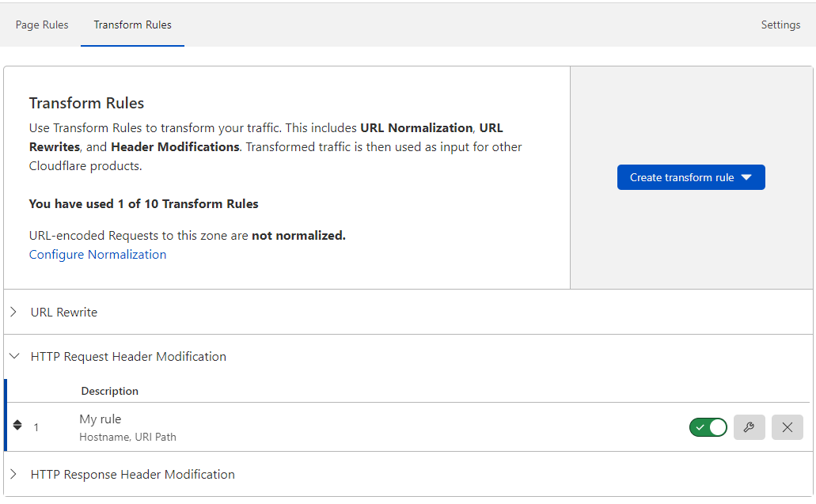The height and width of the screenshot is (504, 816).
Task: Expand the URL Rewrite section
Action: click(13, 312)
